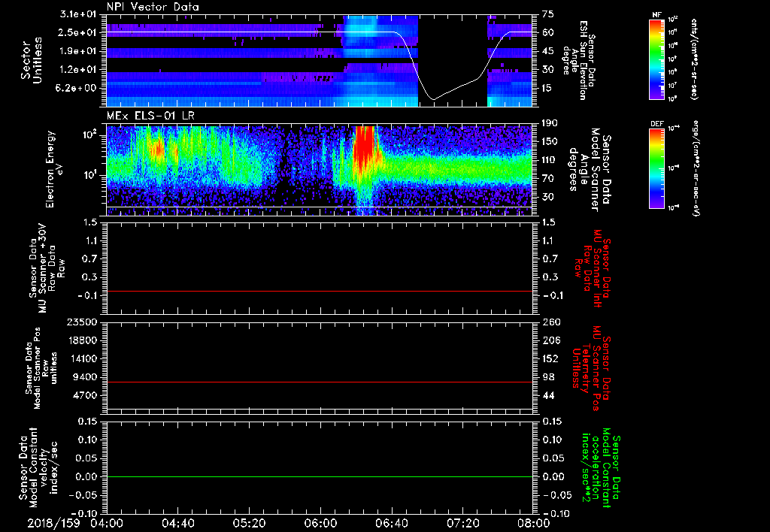Click the DEF rainbow color bar
The height and width of the screenshot is (532, 770).
[x=656, y=168]
